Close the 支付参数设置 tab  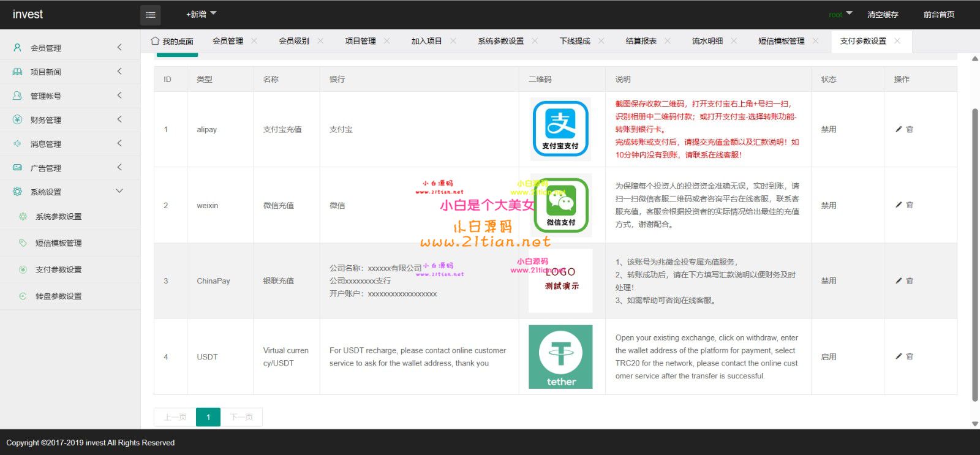pos(897,41)
